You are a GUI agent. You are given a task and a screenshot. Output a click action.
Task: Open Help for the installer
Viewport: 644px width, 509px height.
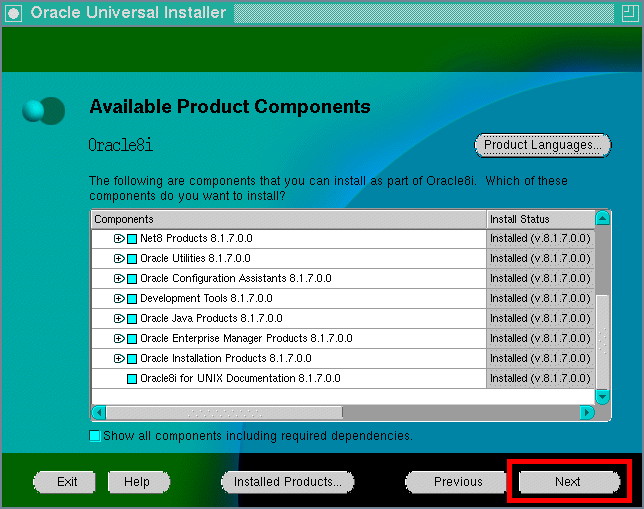[x=139, y=482]
